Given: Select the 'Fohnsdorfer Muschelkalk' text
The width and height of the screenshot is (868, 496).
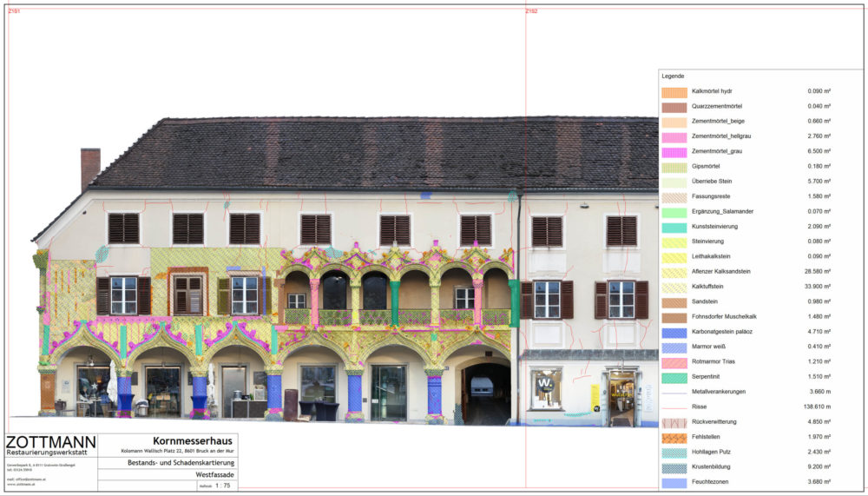Looking at the screenshot, I should click(724, 316).
